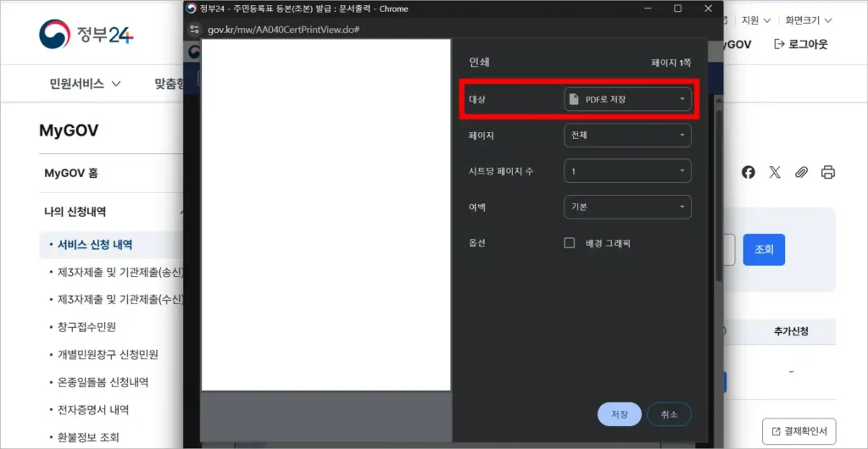Maximize the popup Chrome window
The height and width of the screenshot is (449, 868).
tap(677, 8)
